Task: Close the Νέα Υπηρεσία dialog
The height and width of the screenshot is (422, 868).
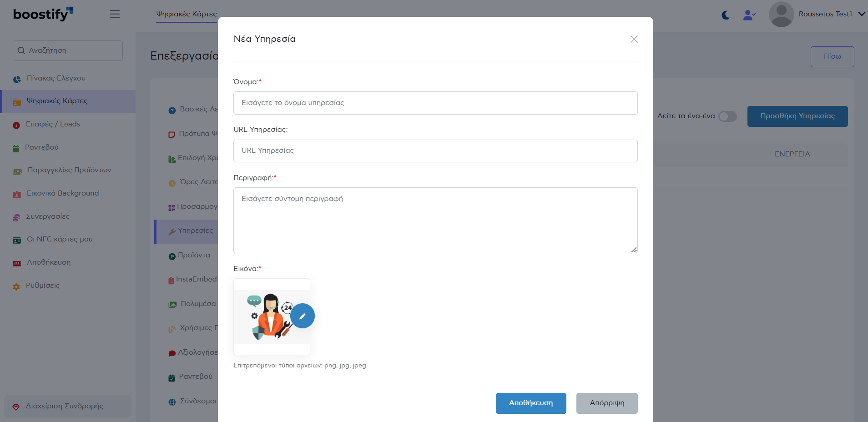Action: click(634, 40)
